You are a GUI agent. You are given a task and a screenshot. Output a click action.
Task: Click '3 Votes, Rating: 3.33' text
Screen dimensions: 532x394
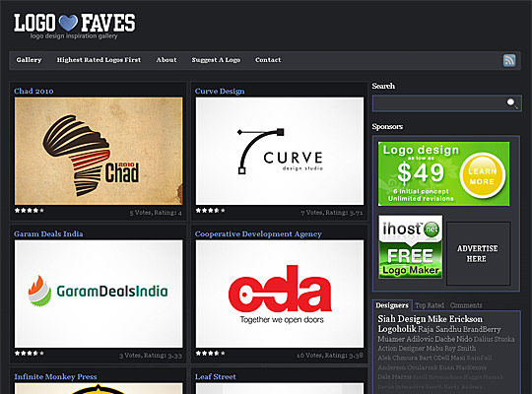[x=151, y=356]
